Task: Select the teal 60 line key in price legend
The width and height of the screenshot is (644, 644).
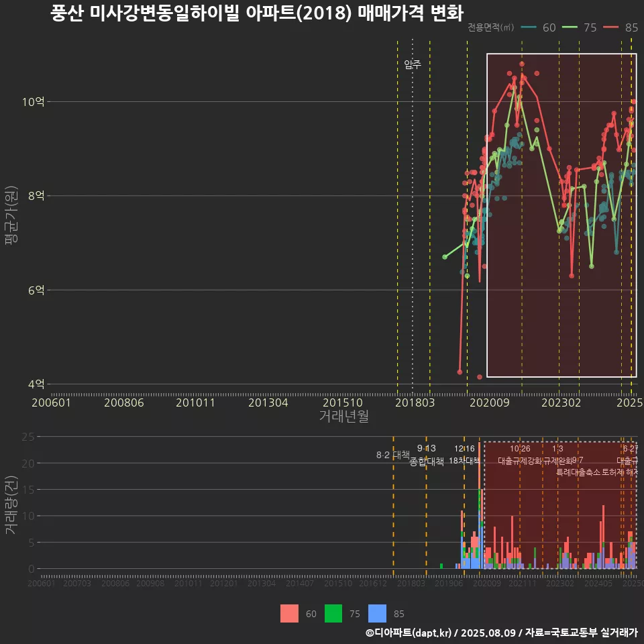Action: tap(529, 28)
